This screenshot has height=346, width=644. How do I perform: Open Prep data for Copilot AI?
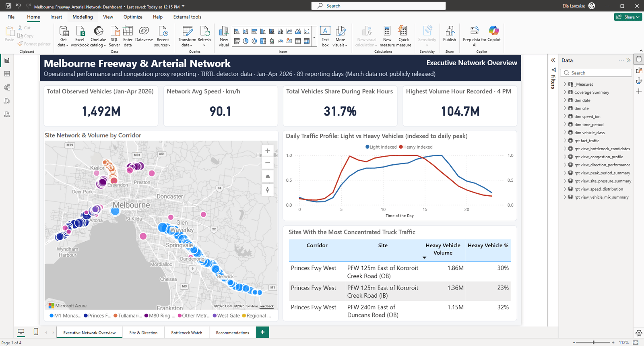click(475, 36)
